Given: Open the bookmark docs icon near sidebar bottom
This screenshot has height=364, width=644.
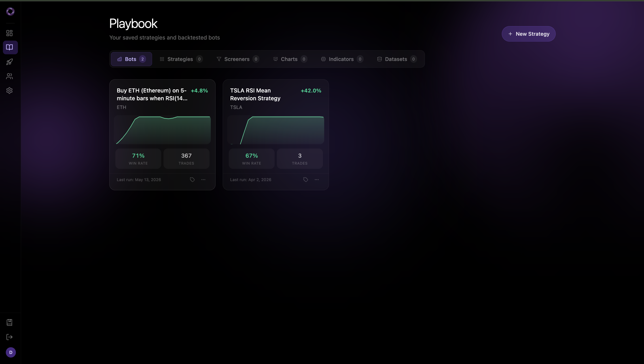Looking at the screenshot, I should click(x=10, y=322).
